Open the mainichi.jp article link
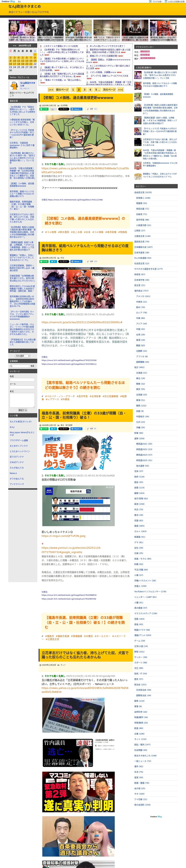The height and width of the screenshot is (868, 186). coord(82,322)
